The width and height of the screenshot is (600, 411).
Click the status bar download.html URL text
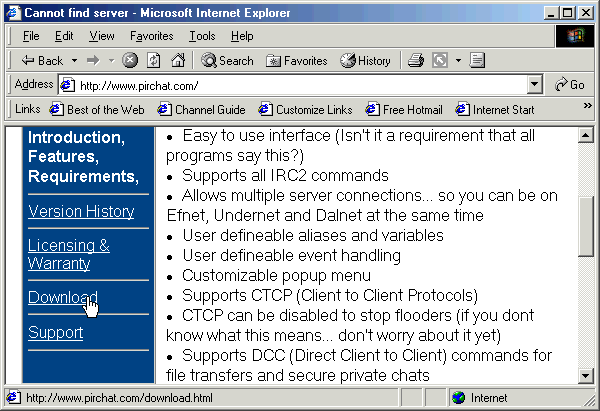[x=119, y=398]
